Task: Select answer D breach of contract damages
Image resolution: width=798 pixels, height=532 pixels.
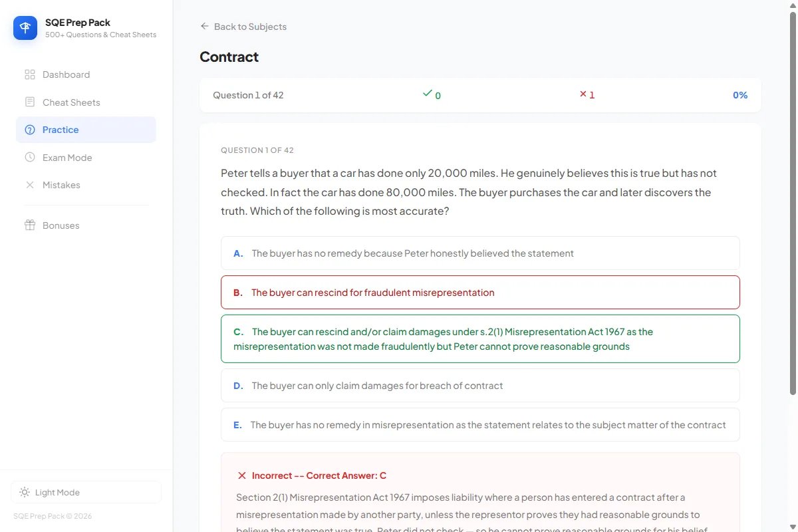Action: click(480, 386)
